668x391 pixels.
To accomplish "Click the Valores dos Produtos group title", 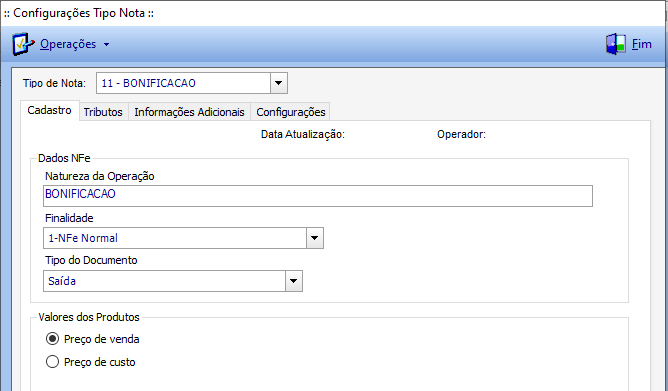I will (89, 317).
